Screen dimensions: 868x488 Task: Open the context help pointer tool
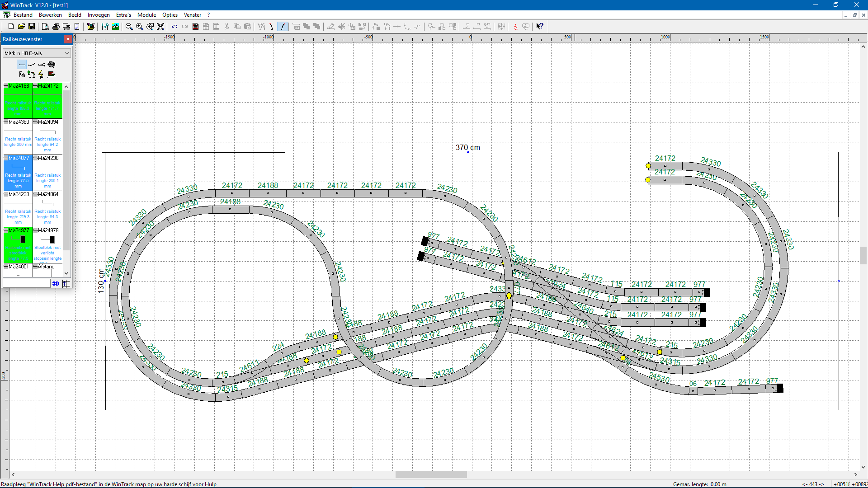click(x=540, y=27)
